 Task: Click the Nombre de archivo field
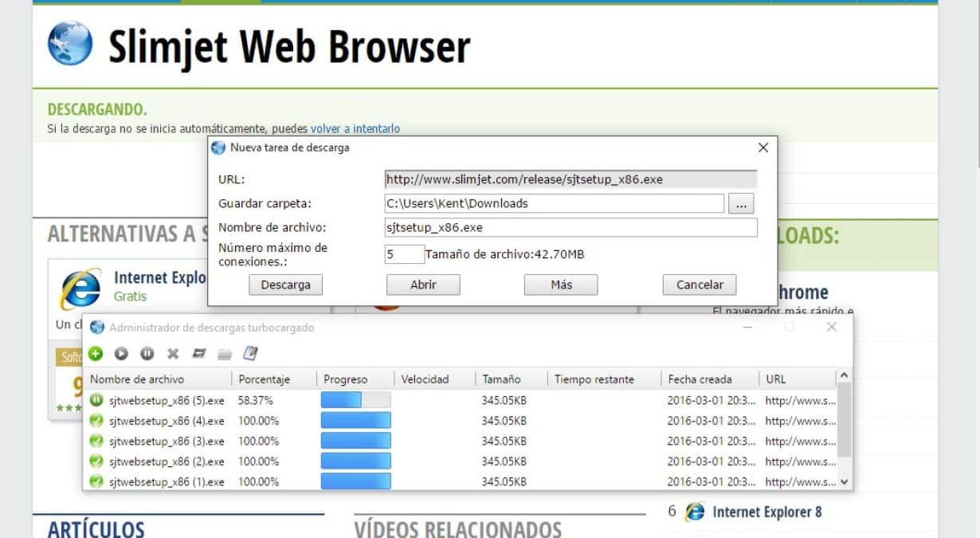point(570,227)
